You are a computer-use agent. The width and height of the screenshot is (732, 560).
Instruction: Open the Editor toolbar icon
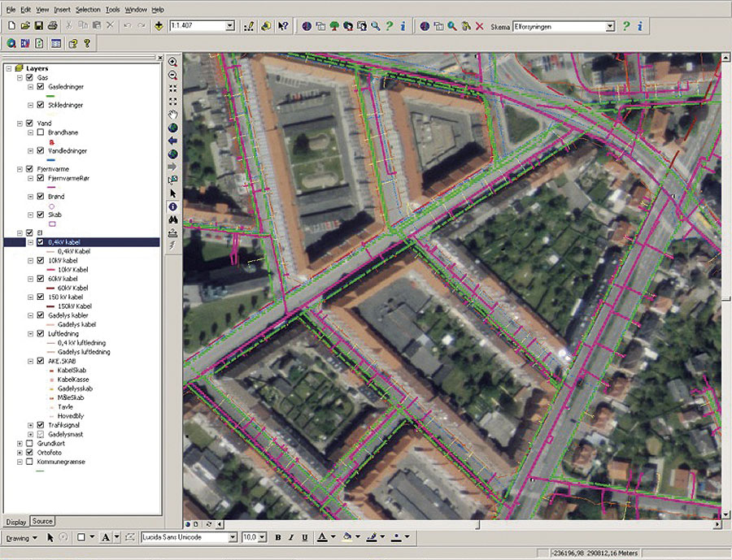tap(251, 26)
